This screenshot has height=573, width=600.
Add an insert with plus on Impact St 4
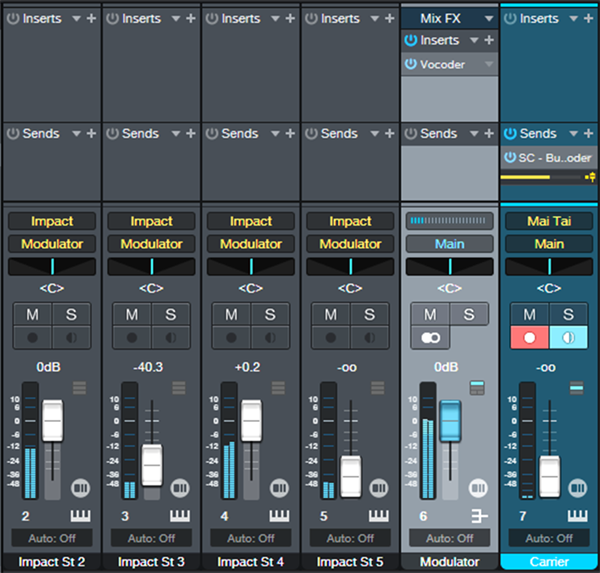(290, 18)
